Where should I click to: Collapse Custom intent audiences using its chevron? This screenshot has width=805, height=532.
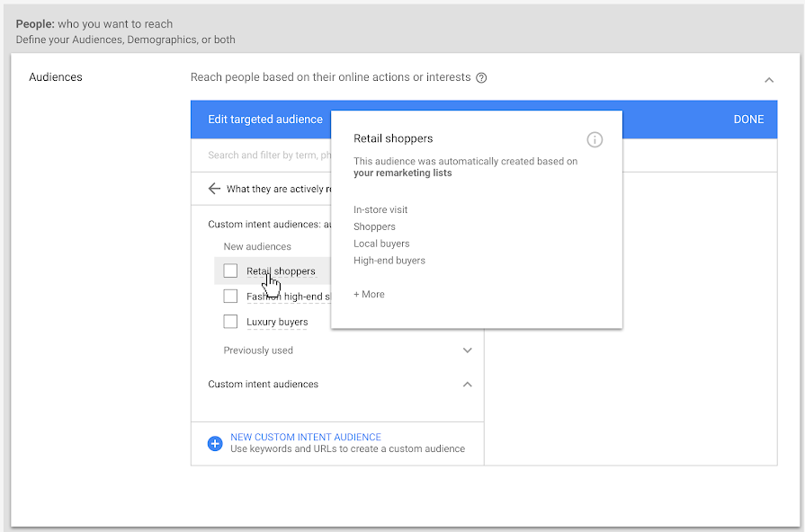coord(467,385)
